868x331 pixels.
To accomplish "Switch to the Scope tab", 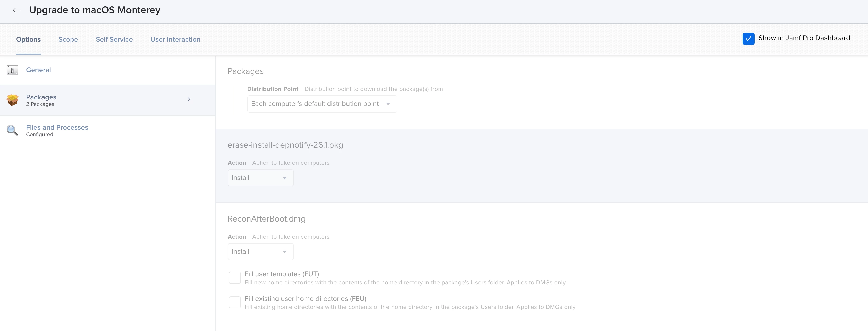I will tap(68, 39).
